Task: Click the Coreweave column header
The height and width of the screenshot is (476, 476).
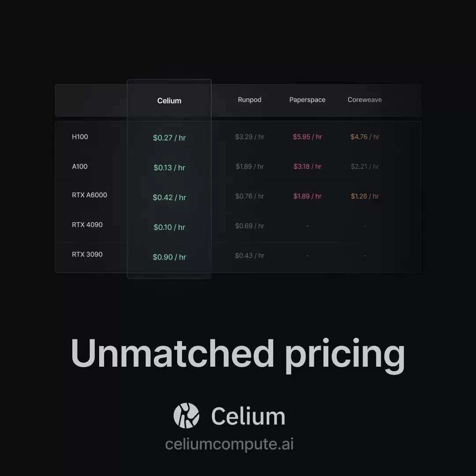Action: click(364, 100)
